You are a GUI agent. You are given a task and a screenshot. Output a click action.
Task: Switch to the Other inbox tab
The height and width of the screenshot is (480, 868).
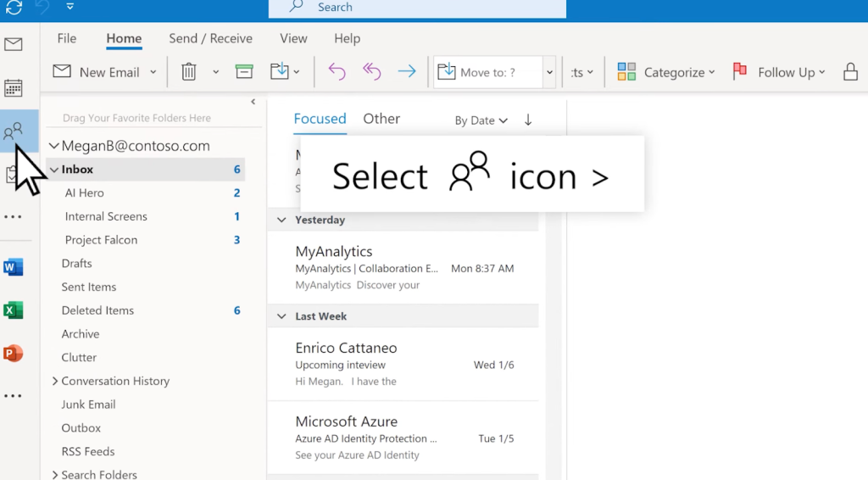[381, 119]
